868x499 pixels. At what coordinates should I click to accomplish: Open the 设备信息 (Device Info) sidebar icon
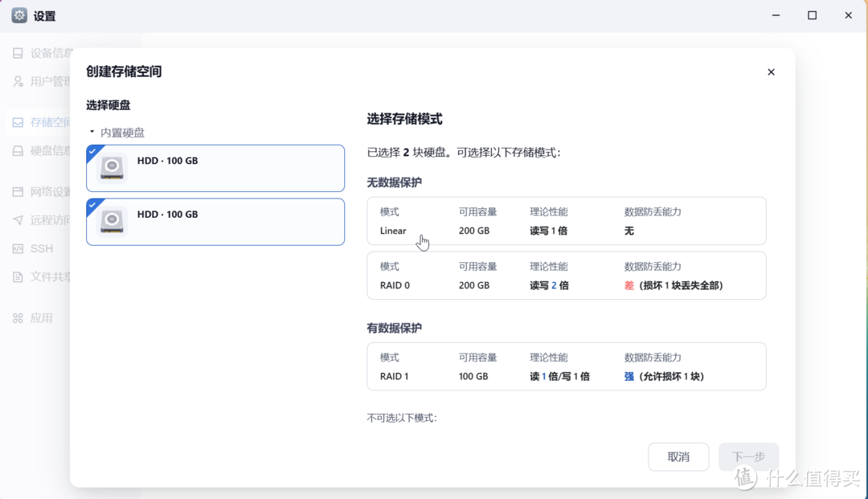coord(18,52)
